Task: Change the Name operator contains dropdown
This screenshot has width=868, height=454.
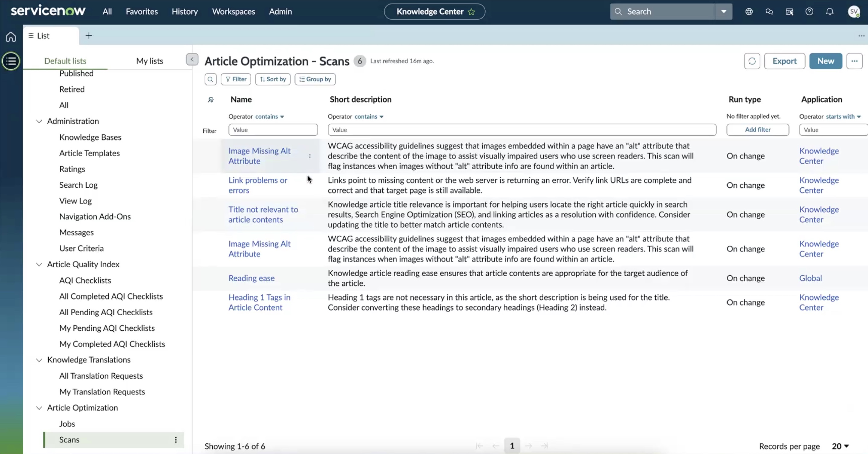Action: [270, 116]
